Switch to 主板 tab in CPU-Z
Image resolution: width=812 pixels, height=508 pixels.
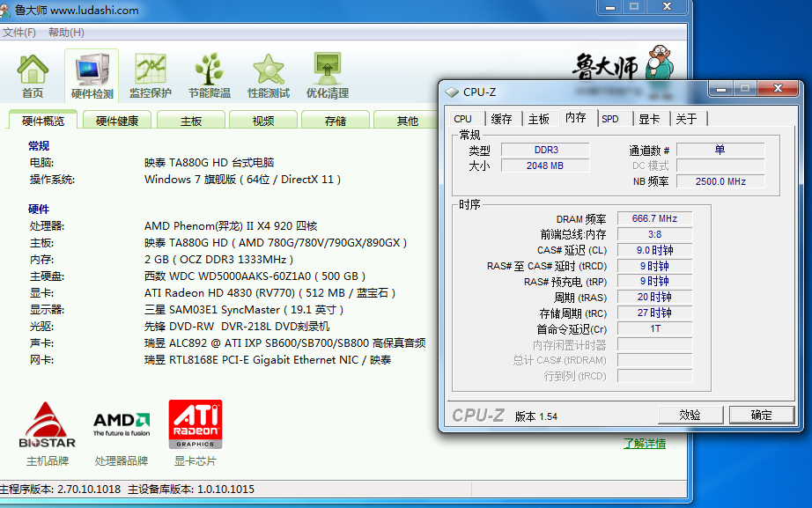539,119
